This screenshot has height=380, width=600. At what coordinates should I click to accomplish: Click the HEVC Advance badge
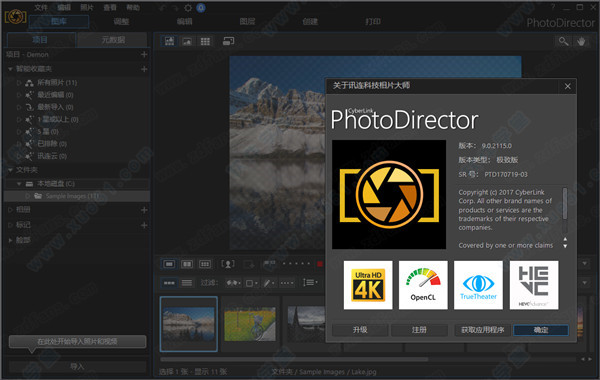click(534, 285)
